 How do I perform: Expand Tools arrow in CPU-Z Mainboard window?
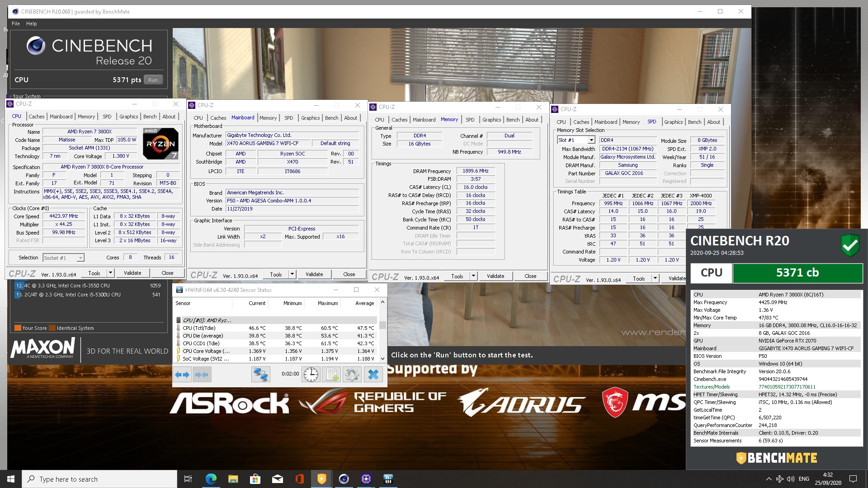pyautogui.click(x=292, y=274)
